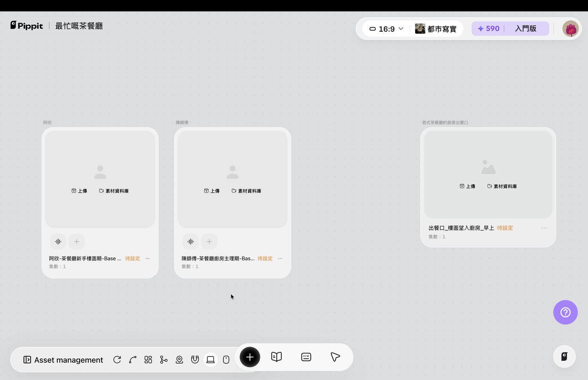
Task: Open the more options menu for 出餐口 card
Action: coord(544,228)
